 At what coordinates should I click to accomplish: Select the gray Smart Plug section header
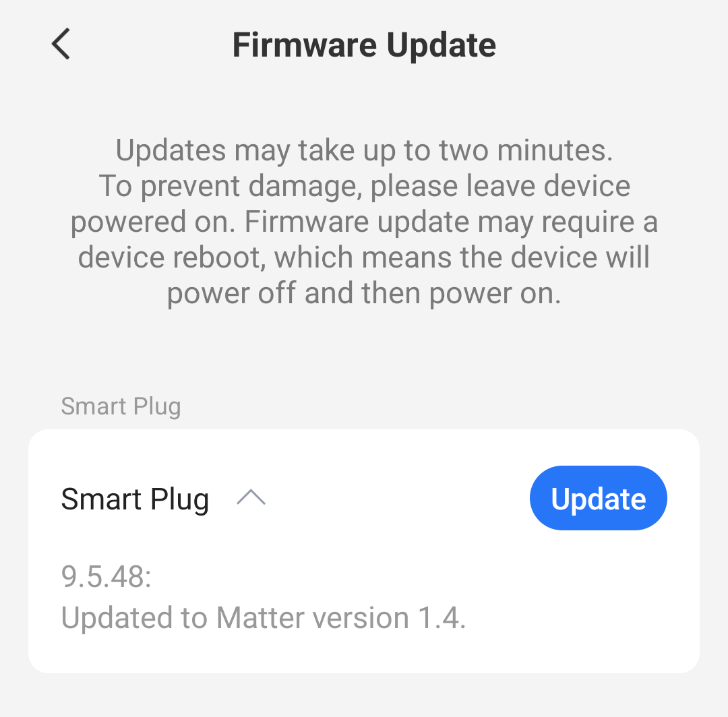coord(121,406)
